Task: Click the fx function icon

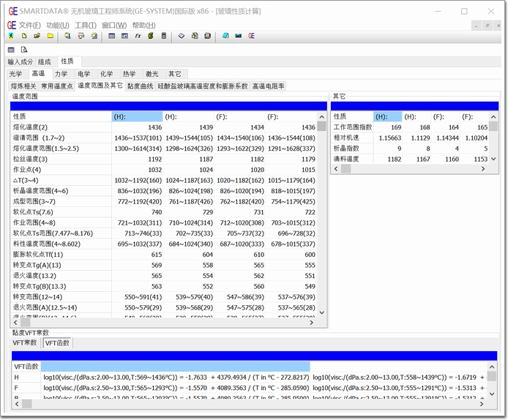Action: pos(138,36)
